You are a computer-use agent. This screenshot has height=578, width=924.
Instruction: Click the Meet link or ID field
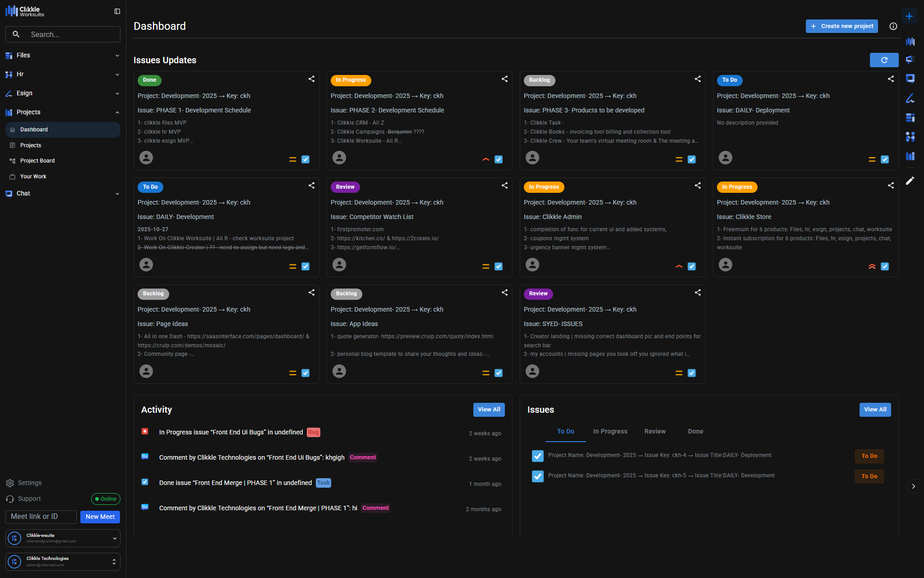[41, 517]
